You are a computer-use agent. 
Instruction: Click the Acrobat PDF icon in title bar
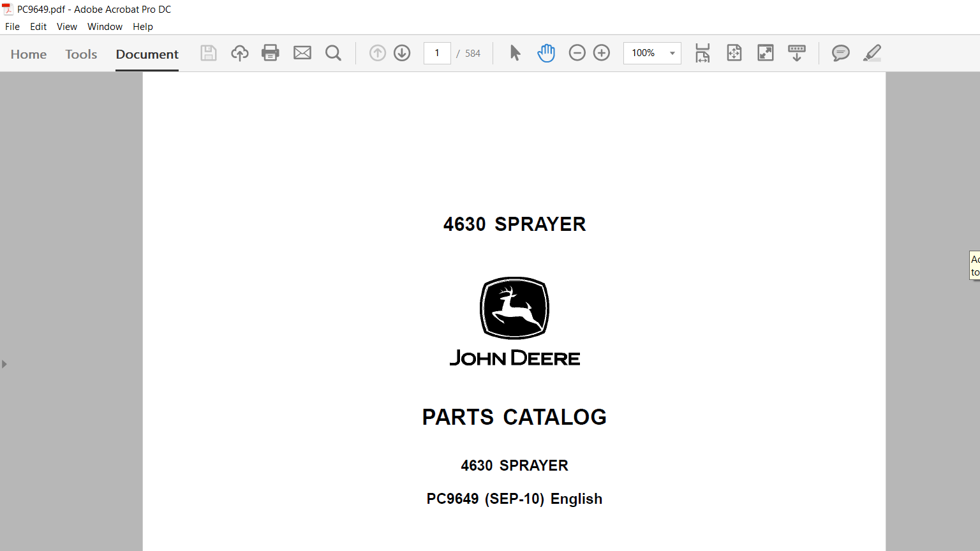pos(8,9)
